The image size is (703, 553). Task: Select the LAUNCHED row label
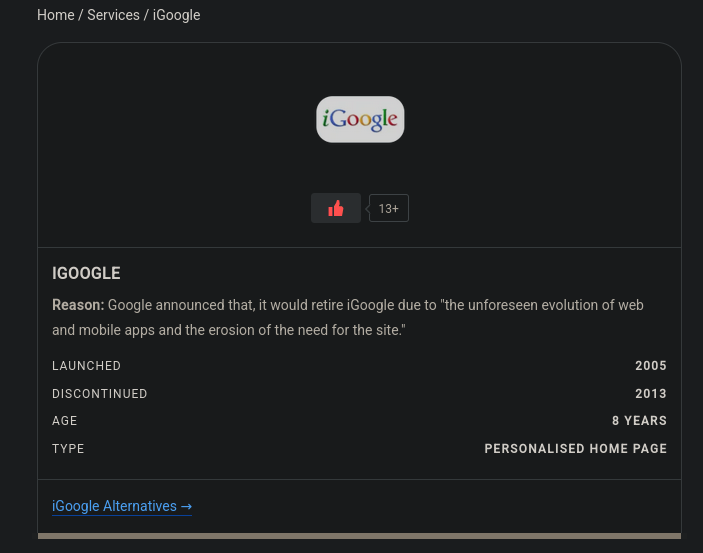[86, 366]
